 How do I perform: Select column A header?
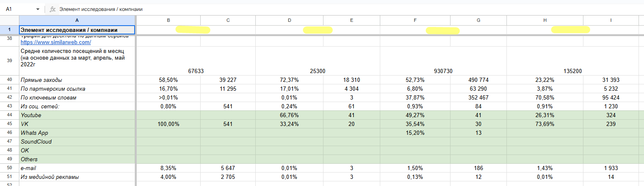click(x=77, y=20)
